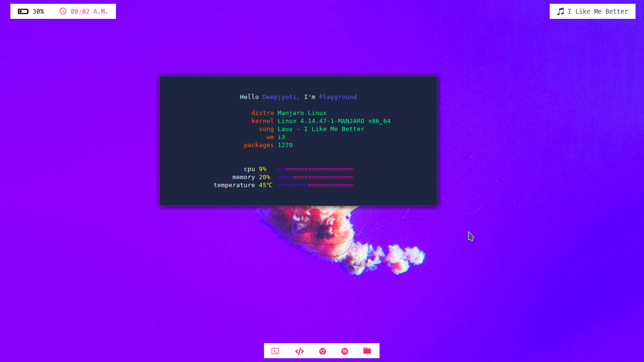Click the temperature bar showing 45℃
The image size is (644, 362).
(315, 185)
